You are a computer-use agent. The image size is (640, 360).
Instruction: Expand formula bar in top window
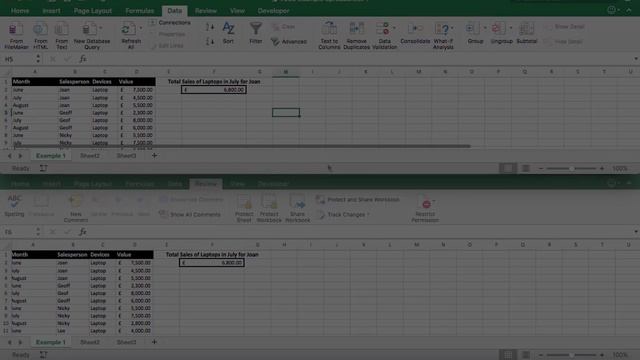tap(636, 59)
